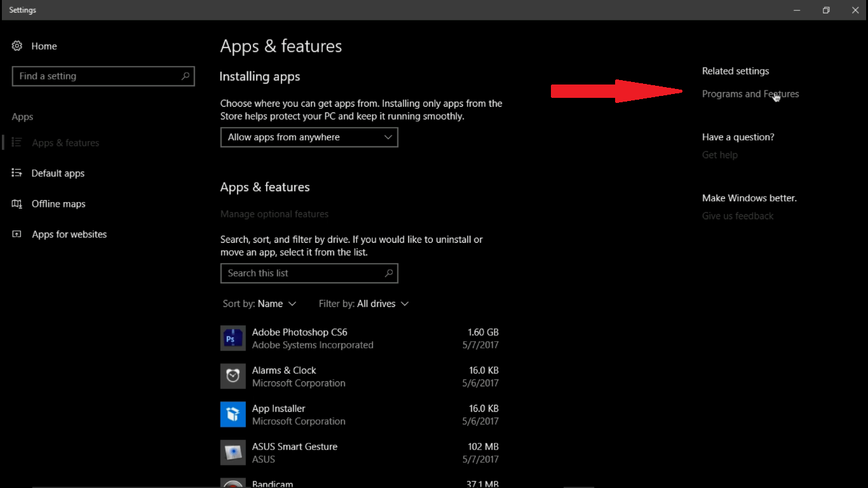
Task: Click the 1.60 GB size value
Action: (483, 332)
